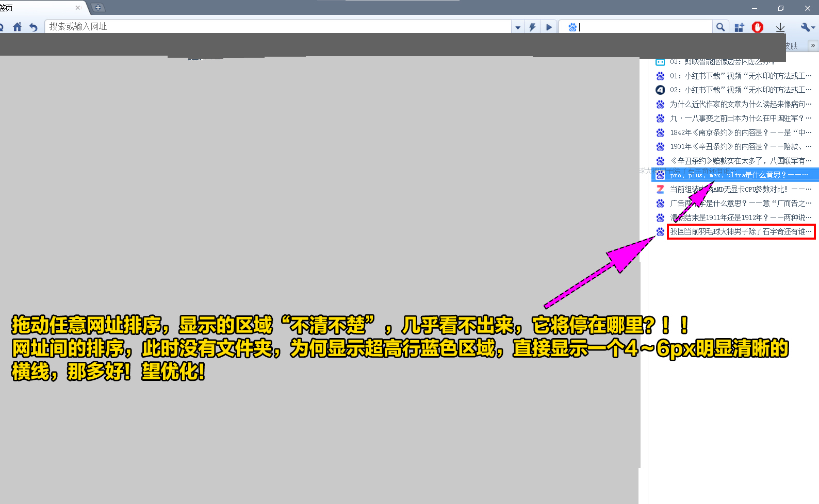819x504 pixels.
Task: Open the wrench tools menu
Action: (x=806, y=27)
